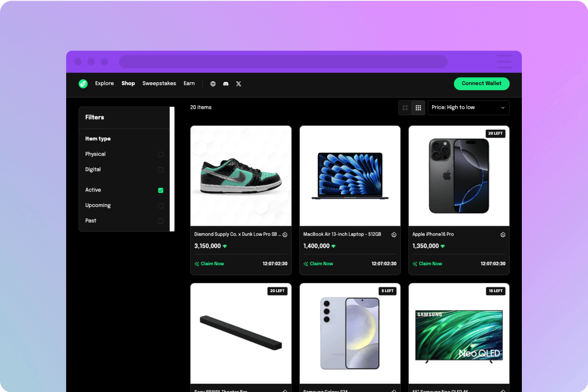Switch to small grid view icon
The width and height of the screenshot is (588, 392).
pyautogui.click(x=418, y=108)
